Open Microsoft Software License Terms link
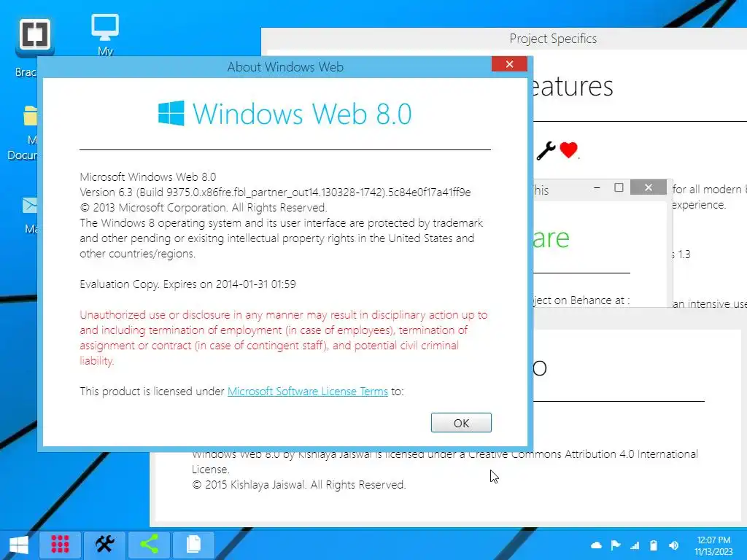Viewport: 747px width, 560px height. click(x=308, y=392)
